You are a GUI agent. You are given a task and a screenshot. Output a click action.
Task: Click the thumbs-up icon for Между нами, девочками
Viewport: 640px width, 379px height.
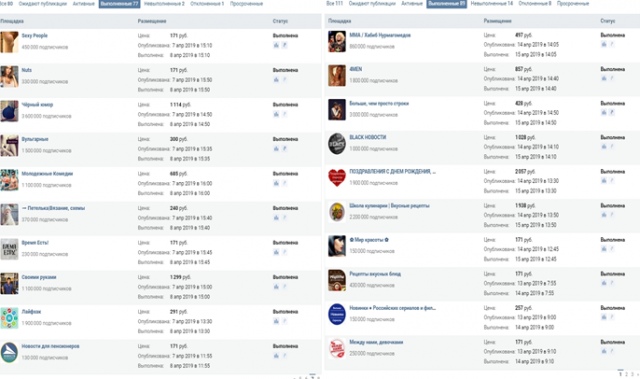(604, 351)
